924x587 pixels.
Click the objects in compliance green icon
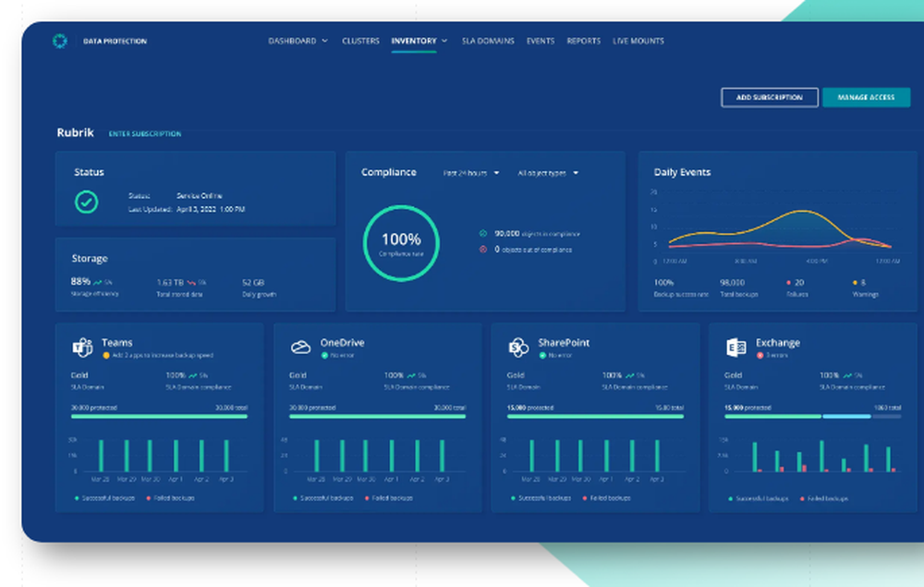483,233
